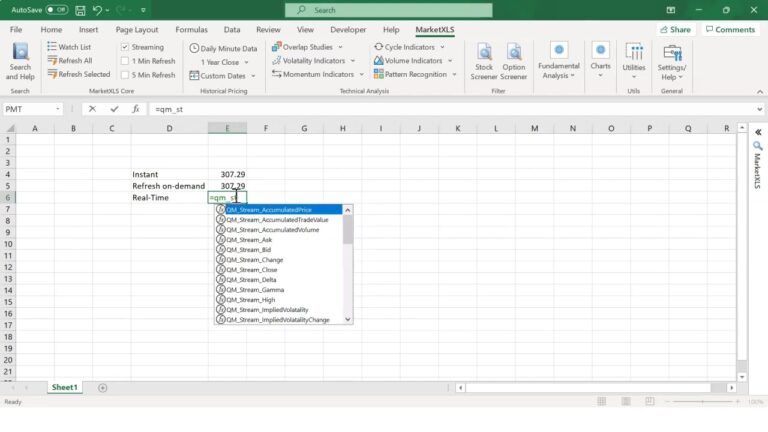Image resolution: width=768 pixels, height=432 pixels.
Task: Launch the Option Screener
Action: point(513,62)
